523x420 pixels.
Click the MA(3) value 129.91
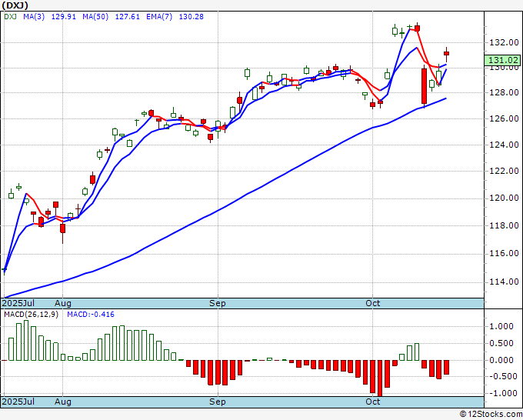pyautogui.click(x=63, y=17)
